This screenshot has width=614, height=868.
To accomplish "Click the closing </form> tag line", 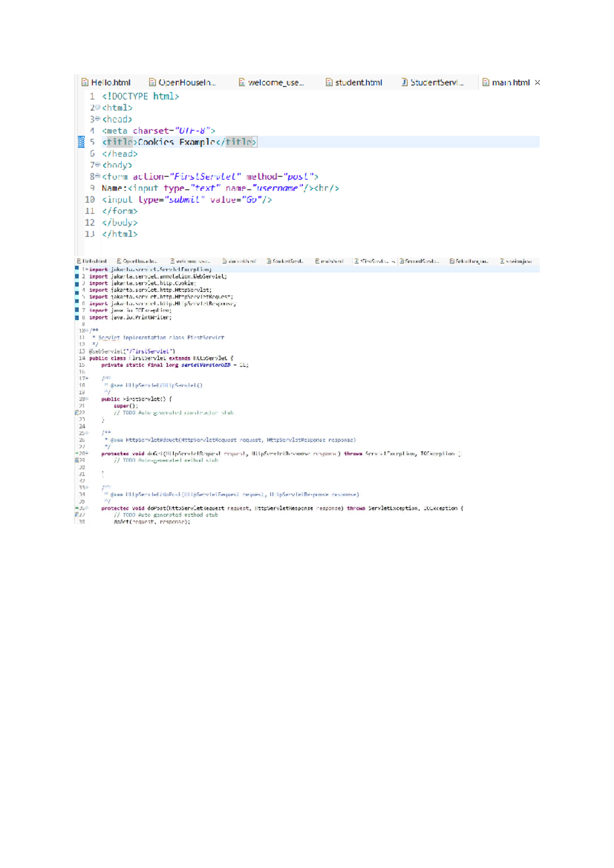I will (120, 211).
